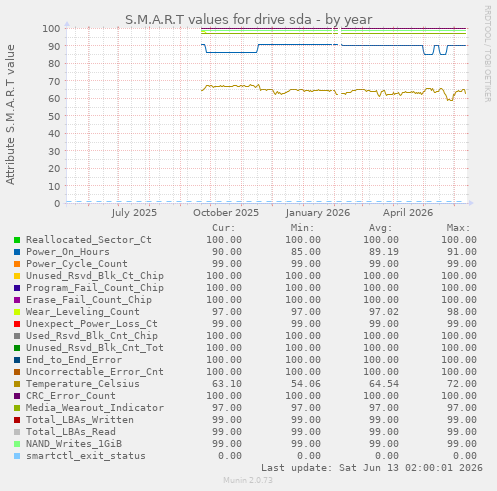
Task: Click Wear_Leveling_Count average 97.02
Action: (x=384, y=312)
